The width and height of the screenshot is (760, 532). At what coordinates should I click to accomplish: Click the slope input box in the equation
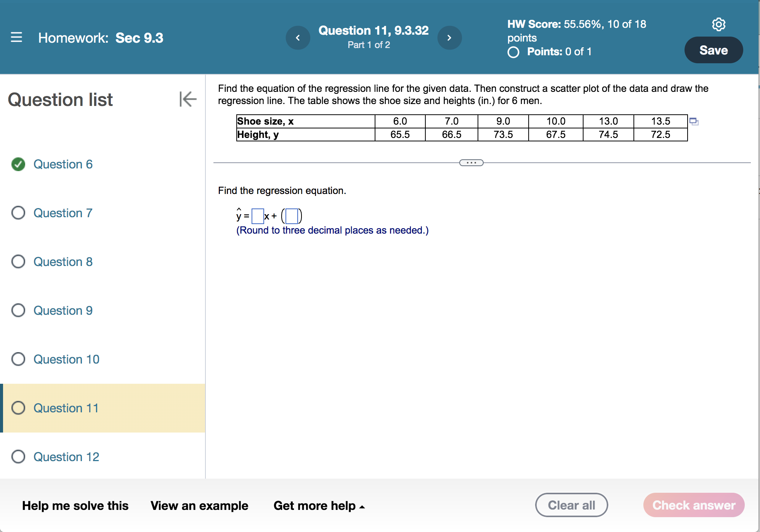click(x=257, y=216)
